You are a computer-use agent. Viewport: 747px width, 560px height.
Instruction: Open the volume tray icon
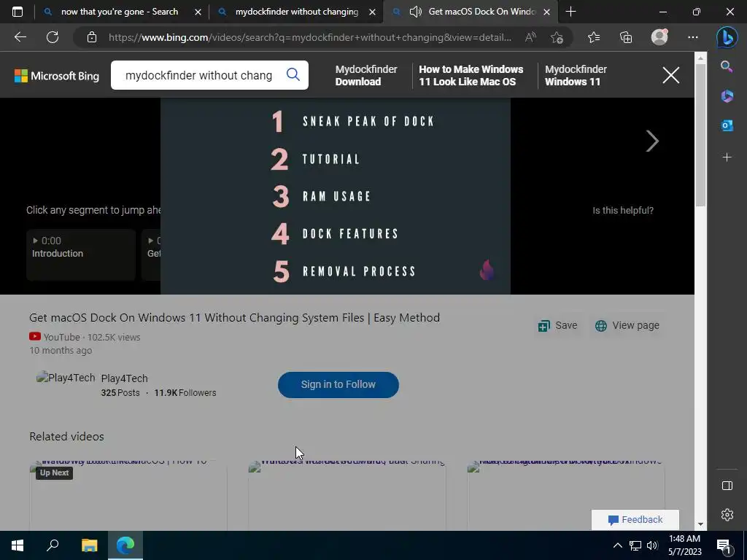pos(652,545)
